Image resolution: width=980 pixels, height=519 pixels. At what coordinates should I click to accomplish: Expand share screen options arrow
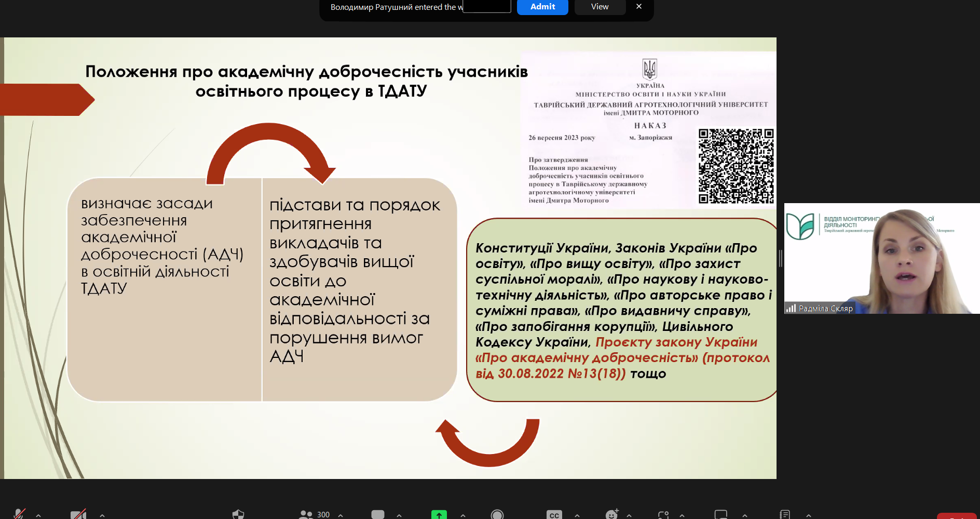coord(463,515)
